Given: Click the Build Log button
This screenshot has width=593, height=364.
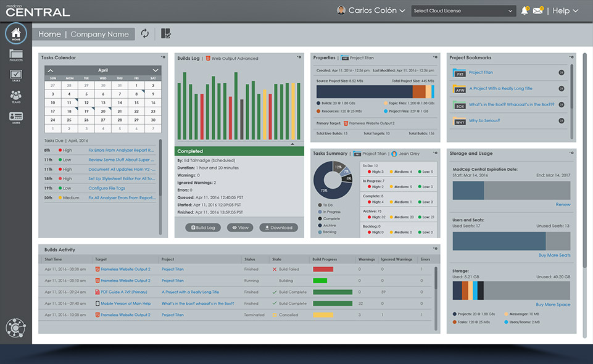Looking at the screenshot, I should tap(203, 228).
